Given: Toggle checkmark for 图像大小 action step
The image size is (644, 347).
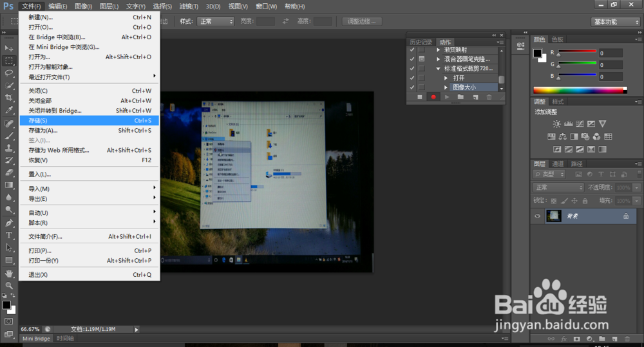Looking at the screenshot, I should tap(412, 87).
